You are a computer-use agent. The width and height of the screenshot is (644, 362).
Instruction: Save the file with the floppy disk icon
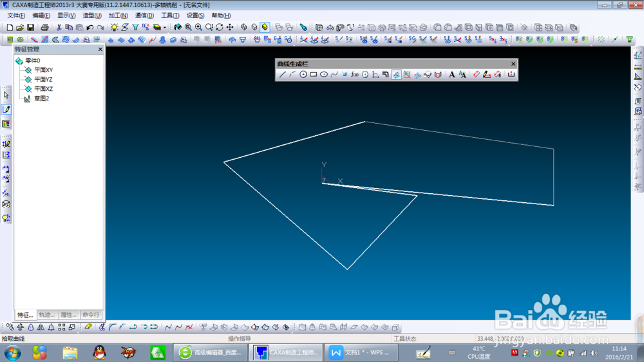coord(30,28)
